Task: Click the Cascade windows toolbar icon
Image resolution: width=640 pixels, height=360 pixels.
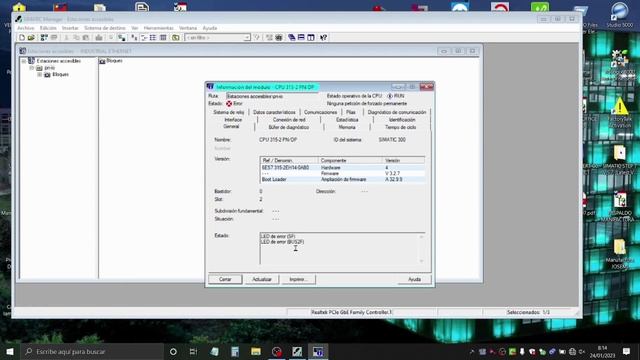Action: [291, 38]
